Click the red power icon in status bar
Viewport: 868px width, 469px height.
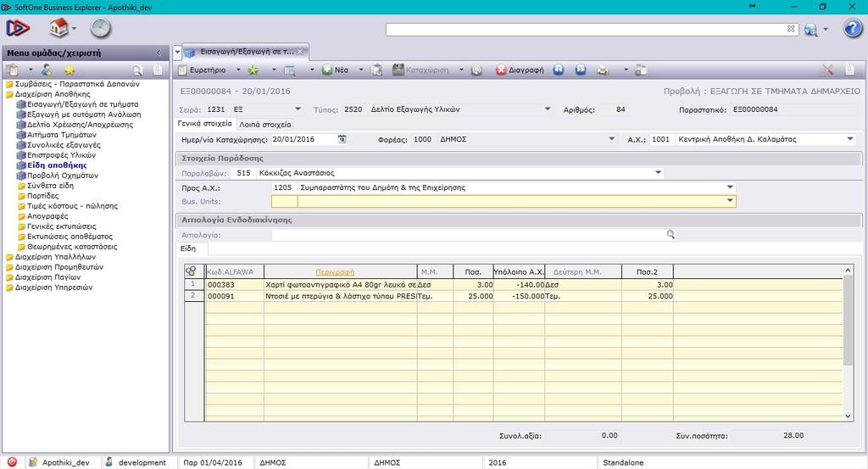pos(12,462)
